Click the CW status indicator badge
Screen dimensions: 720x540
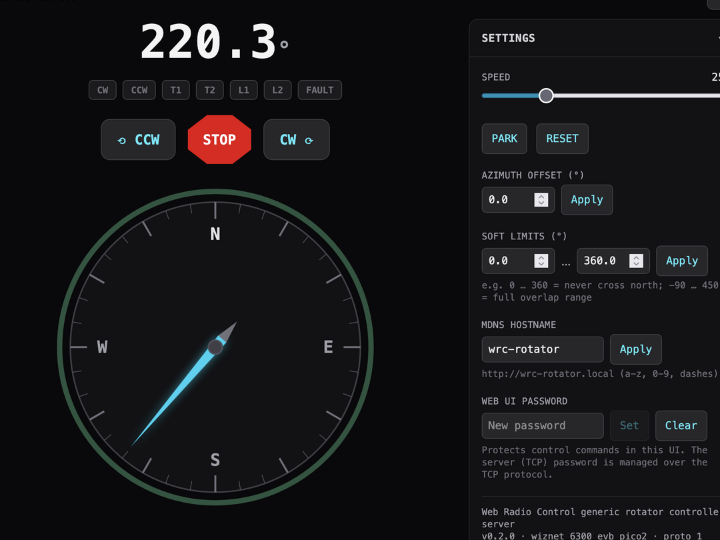click(102, 90)
